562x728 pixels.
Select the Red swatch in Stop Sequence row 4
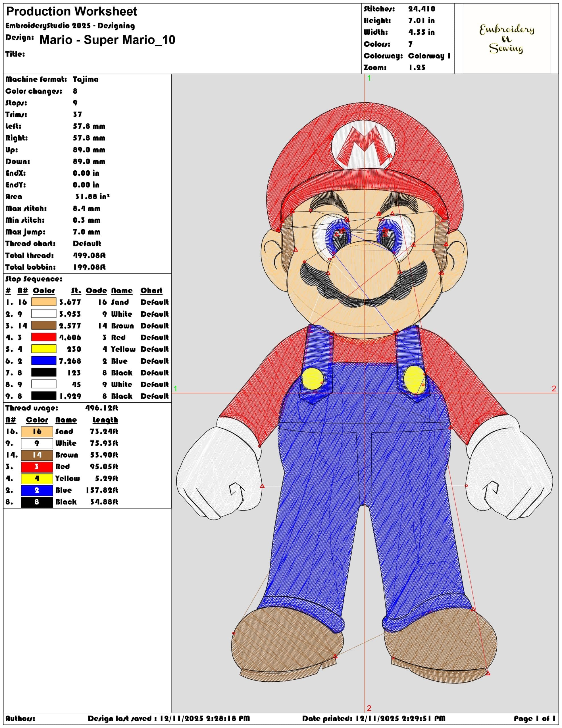coord(44,337)
